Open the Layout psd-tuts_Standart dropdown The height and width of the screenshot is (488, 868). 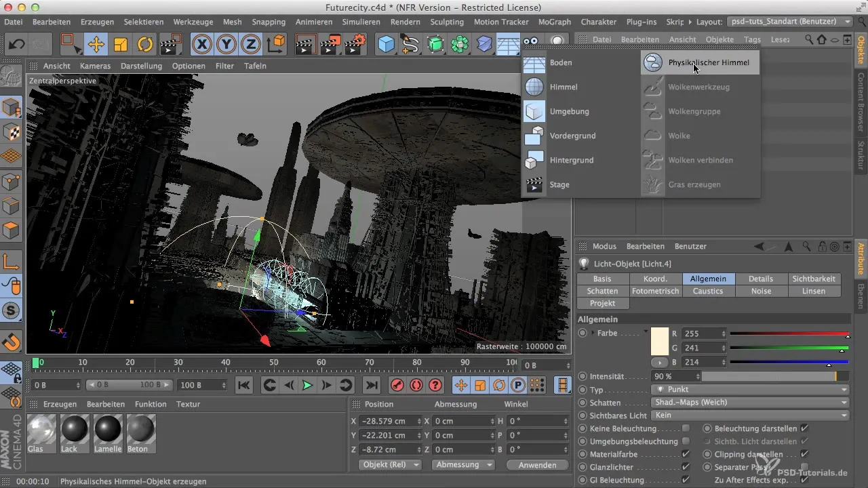click(x=789, y=22)
